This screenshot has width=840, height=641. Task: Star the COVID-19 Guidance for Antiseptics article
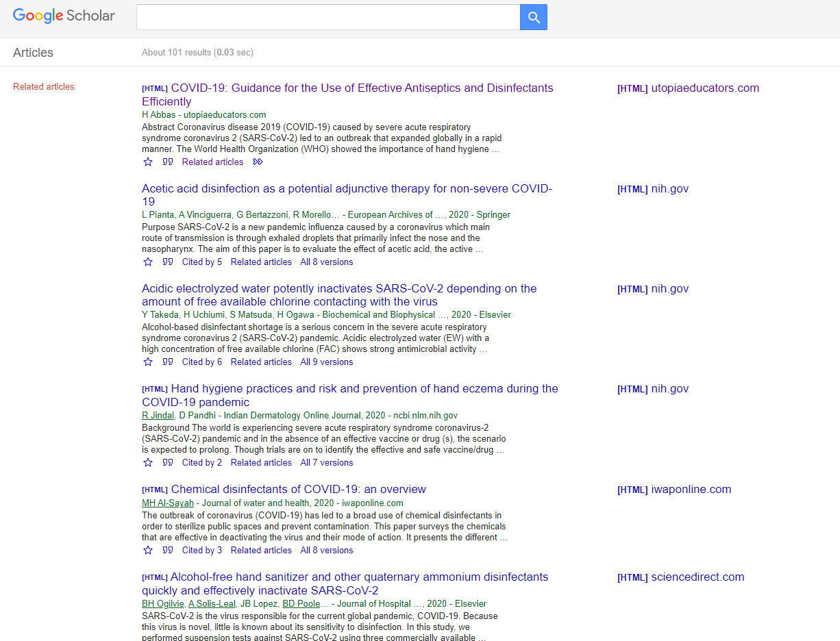[148, 162]
